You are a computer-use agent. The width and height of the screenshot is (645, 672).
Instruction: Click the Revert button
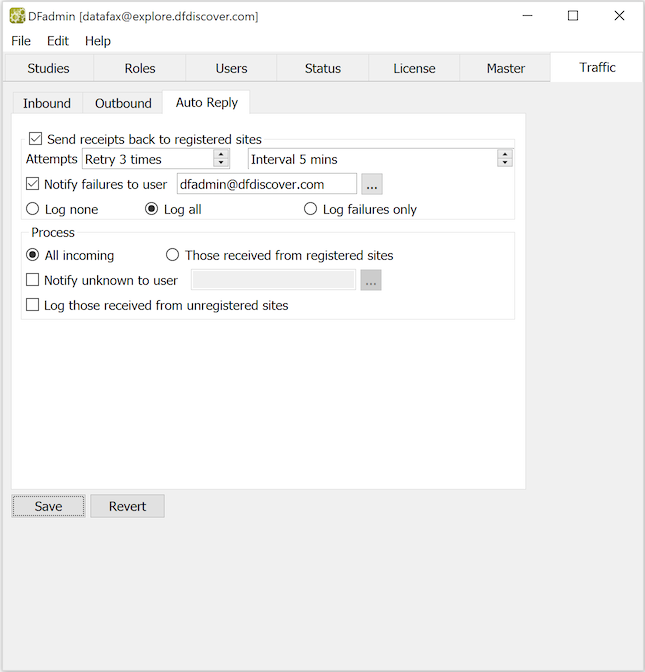pyautogui.click(x=127, y=506)
